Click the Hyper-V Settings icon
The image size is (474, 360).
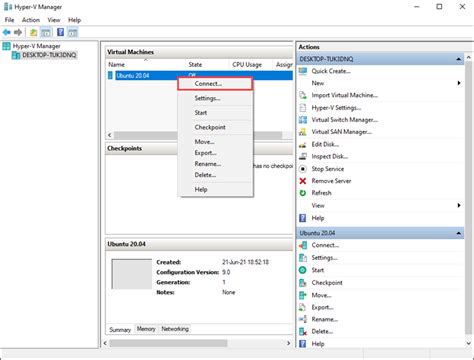tap(303, 108)
